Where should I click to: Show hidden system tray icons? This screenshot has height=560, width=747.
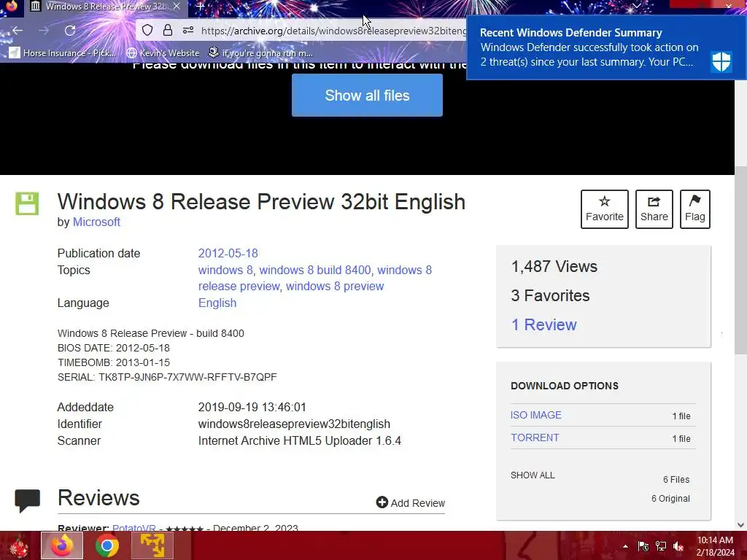[x=625, y=546]
